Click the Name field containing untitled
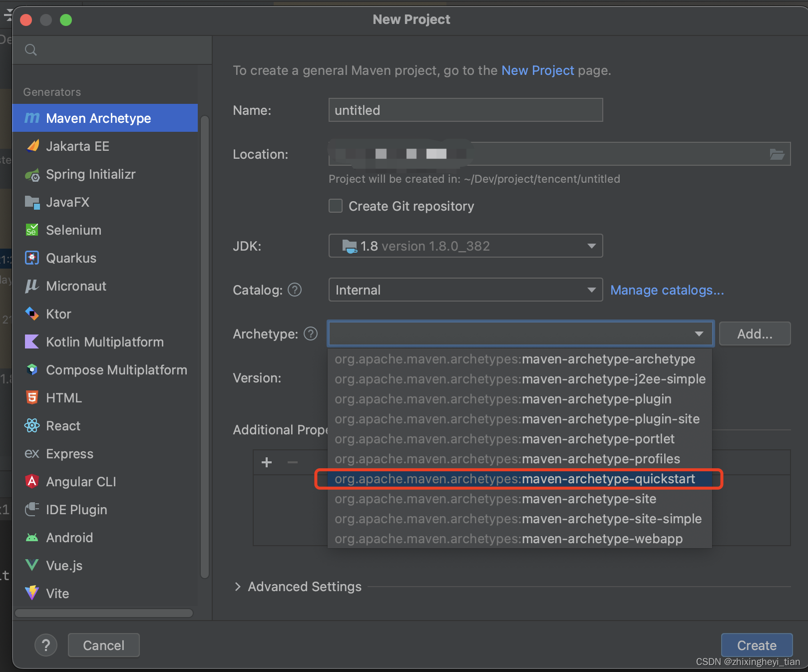This screenshot has height=672, width=808. [x=465, y=110]
